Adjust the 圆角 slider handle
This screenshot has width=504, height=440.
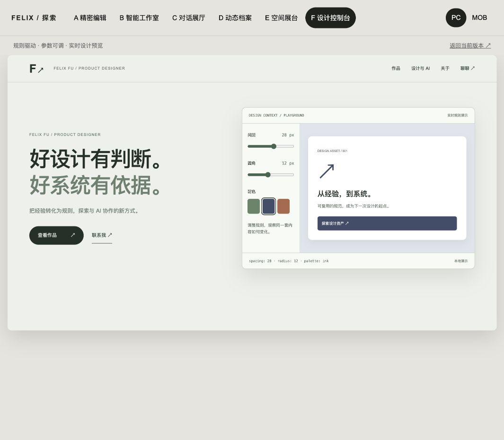[x=268, y=175]
